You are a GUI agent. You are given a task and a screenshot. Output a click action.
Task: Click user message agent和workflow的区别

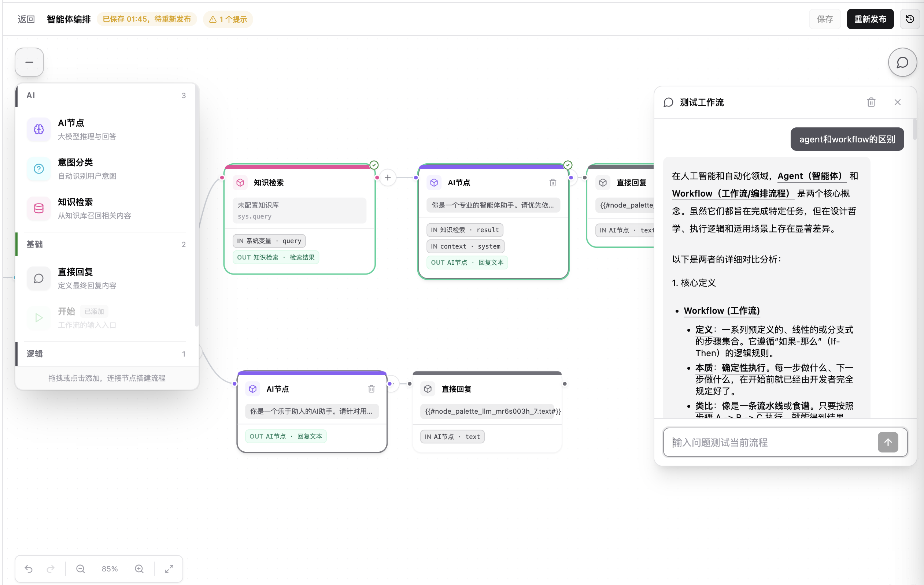point(847,139)
